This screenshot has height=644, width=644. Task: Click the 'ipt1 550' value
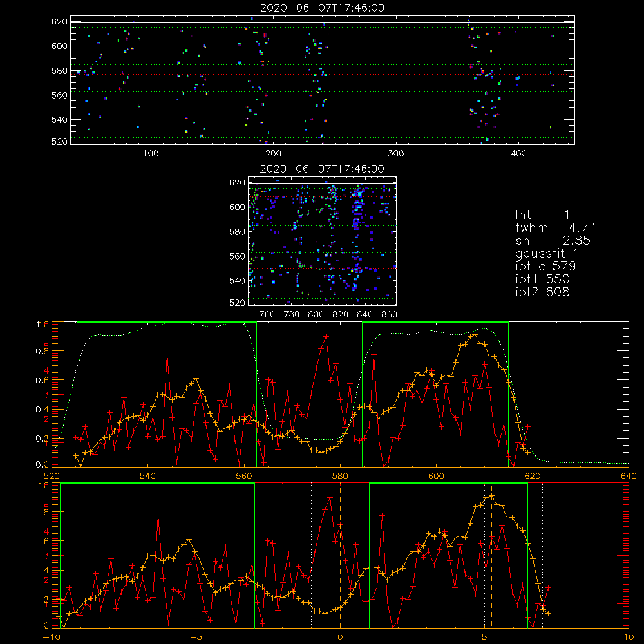coord(542,279)
